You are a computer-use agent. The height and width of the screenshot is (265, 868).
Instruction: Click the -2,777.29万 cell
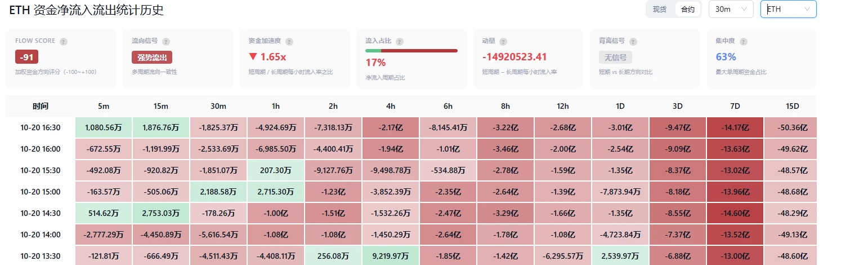[x=104, y=235]
